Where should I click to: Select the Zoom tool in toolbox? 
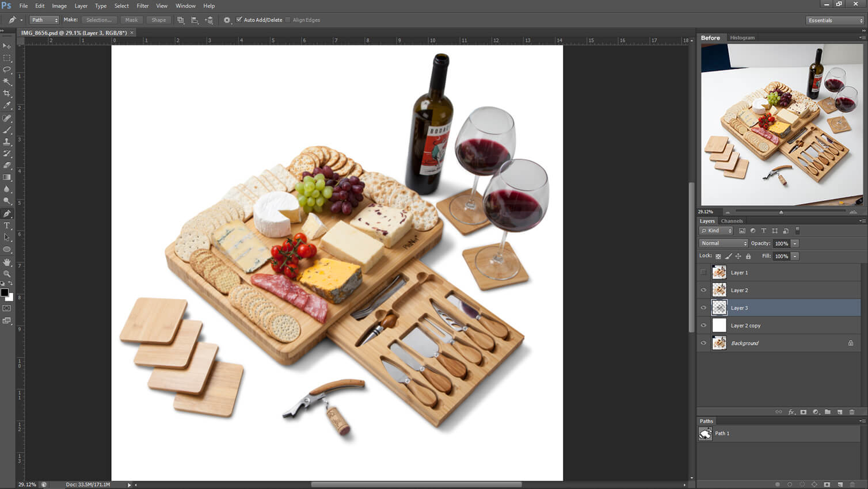7,274
